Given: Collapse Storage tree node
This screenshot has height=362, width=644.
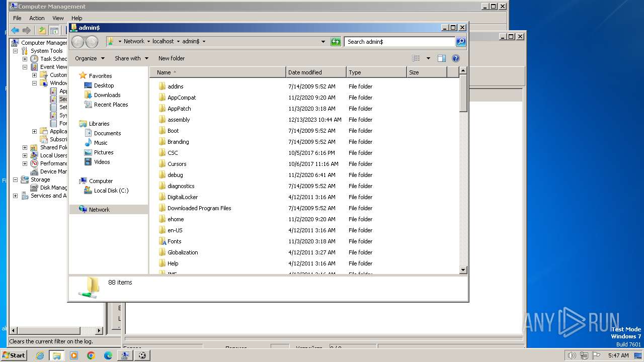Looking at the screenshot, I should 15,179.
